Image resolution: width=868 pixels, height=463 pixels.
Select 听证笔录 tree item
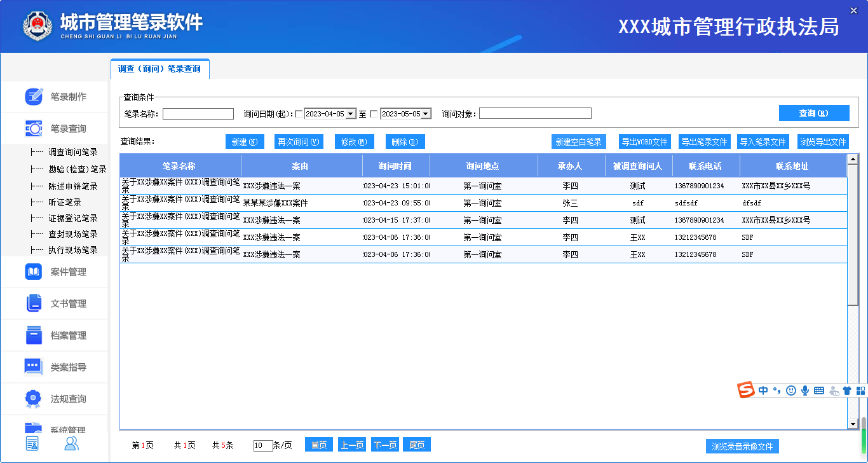(65, 202)
